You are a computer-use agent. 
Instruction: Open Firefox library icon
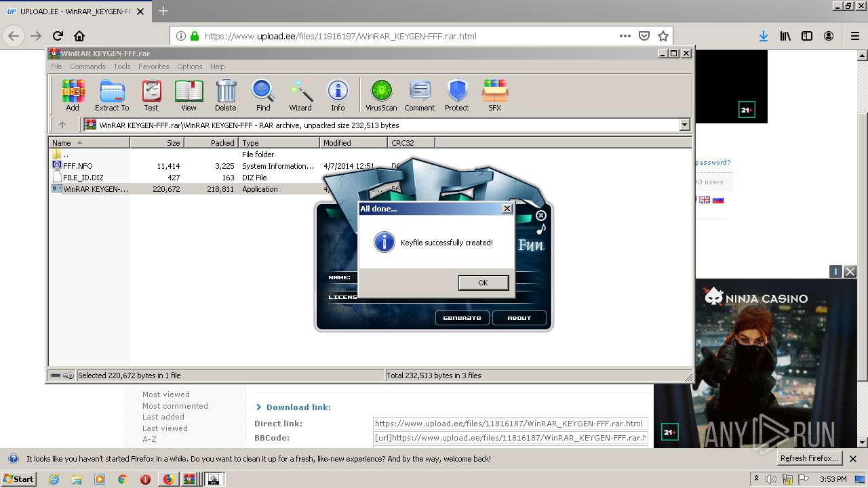785,36
